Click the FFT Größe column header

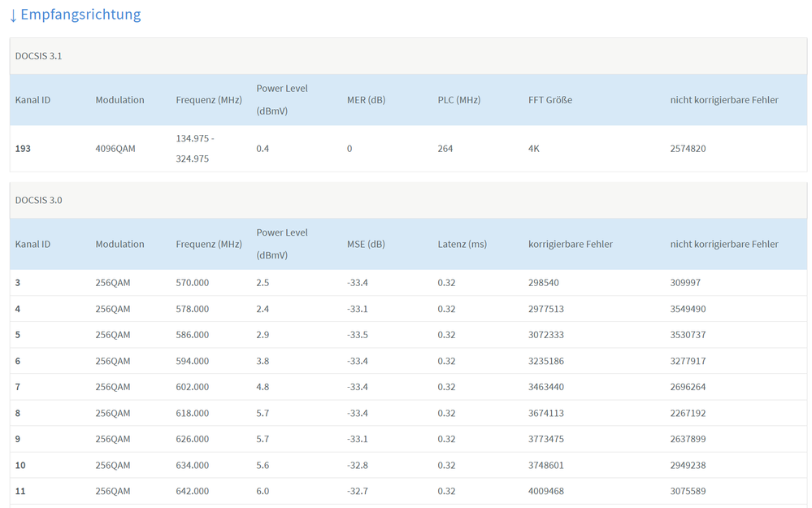click(549, 100)
